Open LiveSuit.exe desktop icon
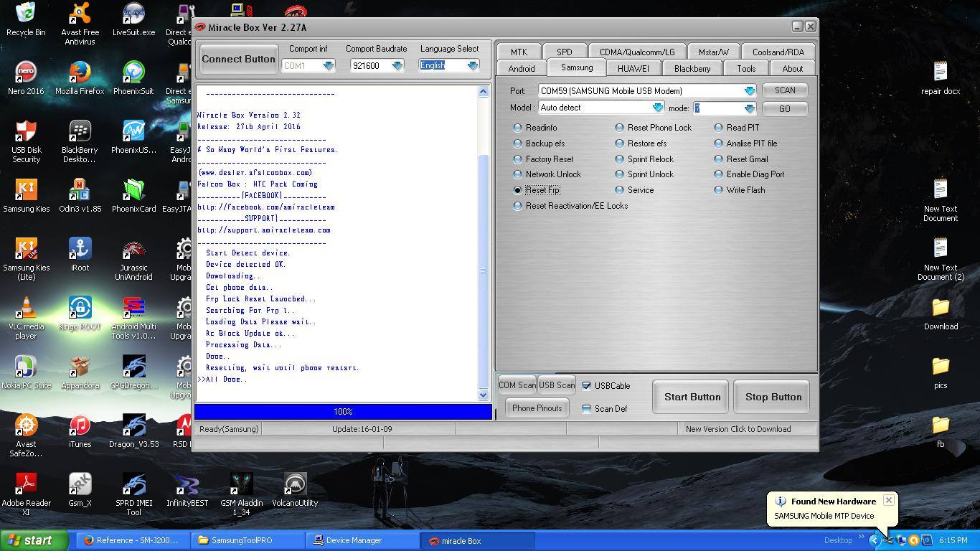This screenshot has height=551, width=980. [133, 19]
